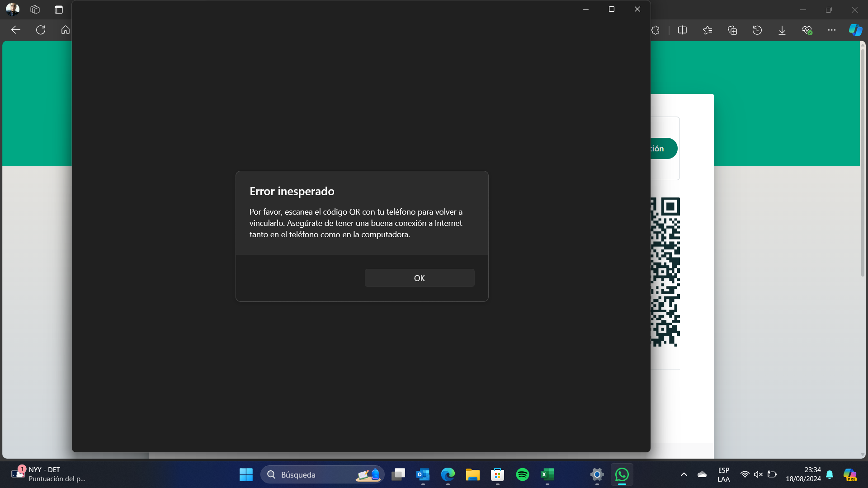This screenshot has width=868, height=488.
Task: Launch Copilot from the Edge sidebar icon
Action: click(855, 30)
